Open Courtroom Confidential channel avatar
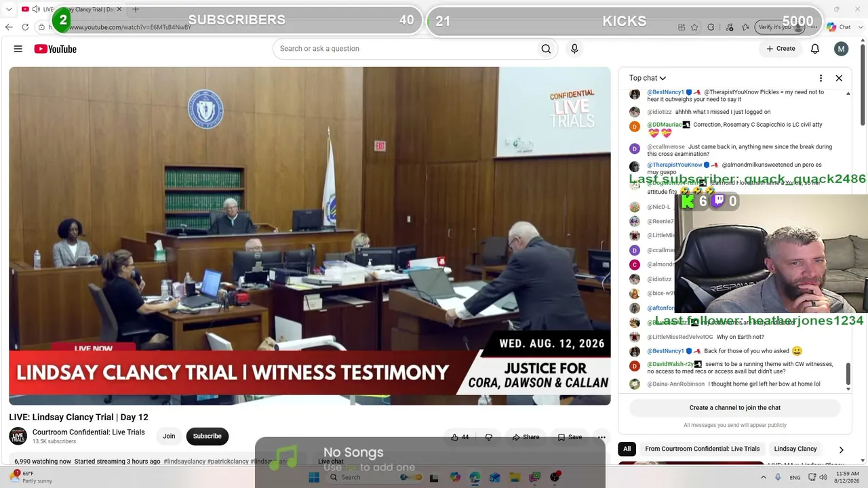 click(18, 436)
